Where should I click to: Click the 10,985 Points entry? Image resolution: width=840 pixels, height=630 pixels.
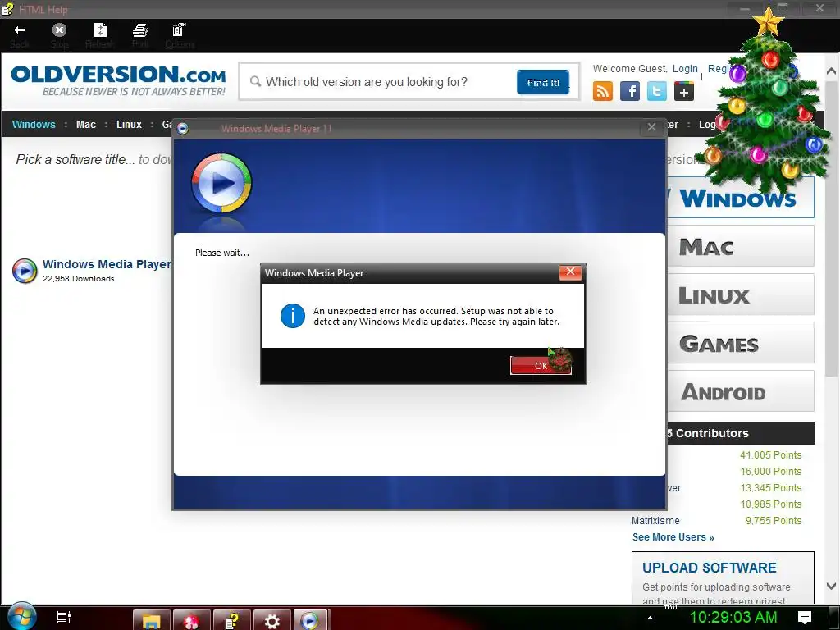point(770,504)
